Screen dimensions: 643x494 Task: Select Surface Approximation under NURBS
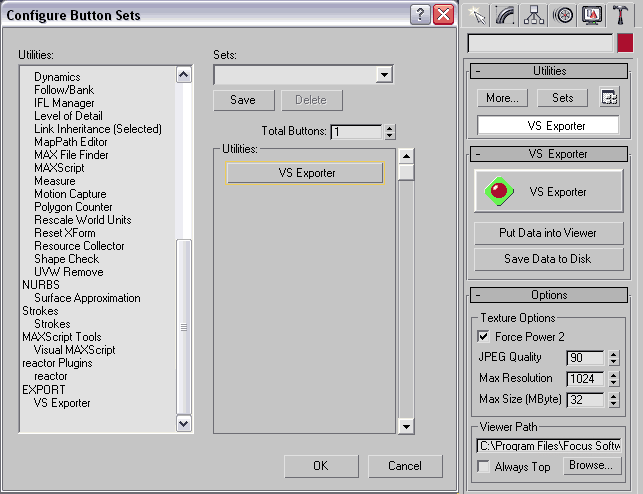pos(87,298)
